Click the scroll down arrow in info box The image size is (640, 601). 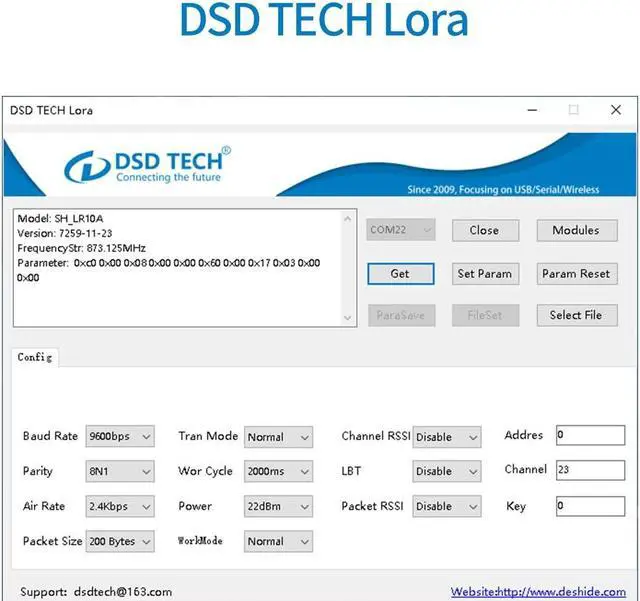click(x=348, y=318)
